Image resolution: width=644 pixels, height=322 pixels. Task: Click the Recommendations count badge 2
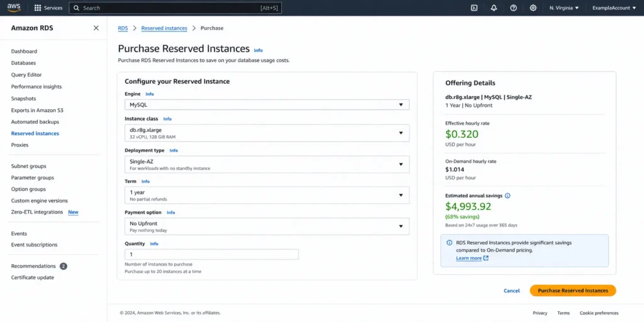64,266
